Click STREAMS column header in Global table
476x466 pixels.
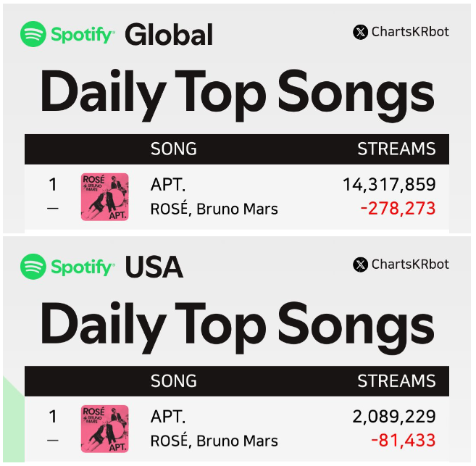click(396, 149)
